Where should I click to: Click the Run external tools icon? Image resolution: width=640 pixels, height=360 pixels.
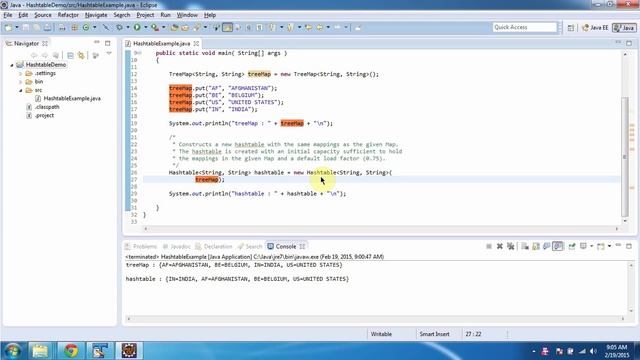pos(155,27)
